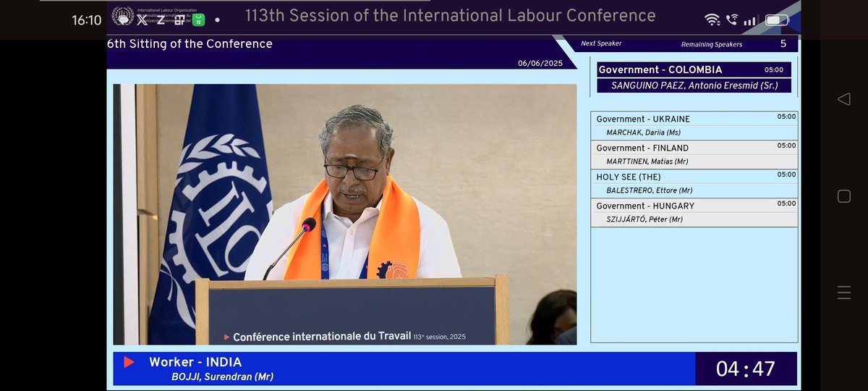Click the ILO logo in the header
868x391 pixels.
(123, 16)
